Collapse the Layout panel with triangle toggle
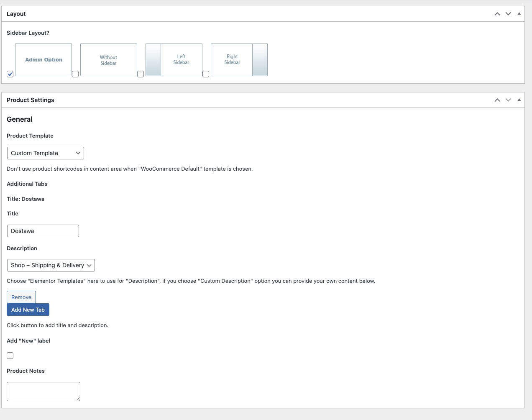The image size is (532, 420). (519, 14)
